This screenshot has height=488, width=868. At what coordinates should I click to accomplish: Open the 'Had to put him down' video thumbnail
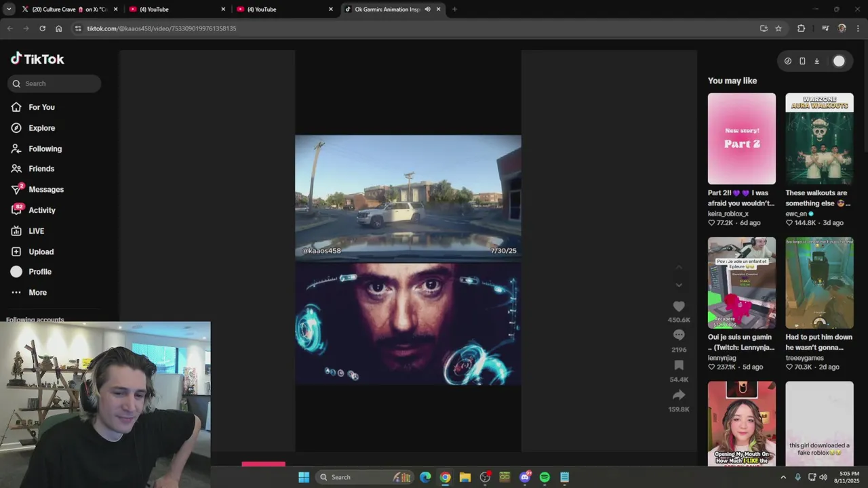(x=819, y=283)
